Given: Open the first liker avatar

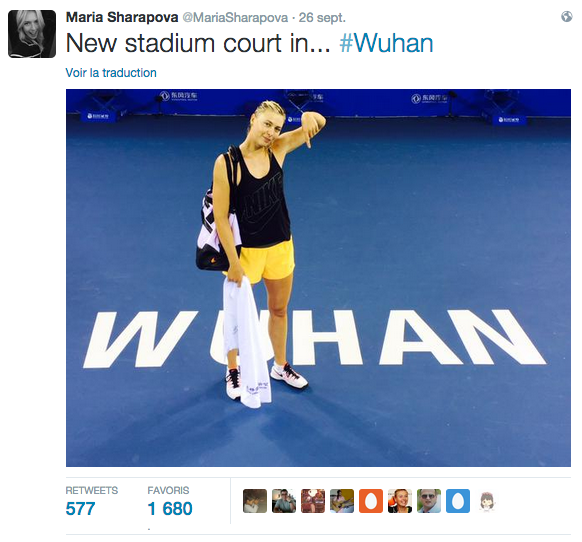Looking at the screenshot, I should (x=255, y=501).
